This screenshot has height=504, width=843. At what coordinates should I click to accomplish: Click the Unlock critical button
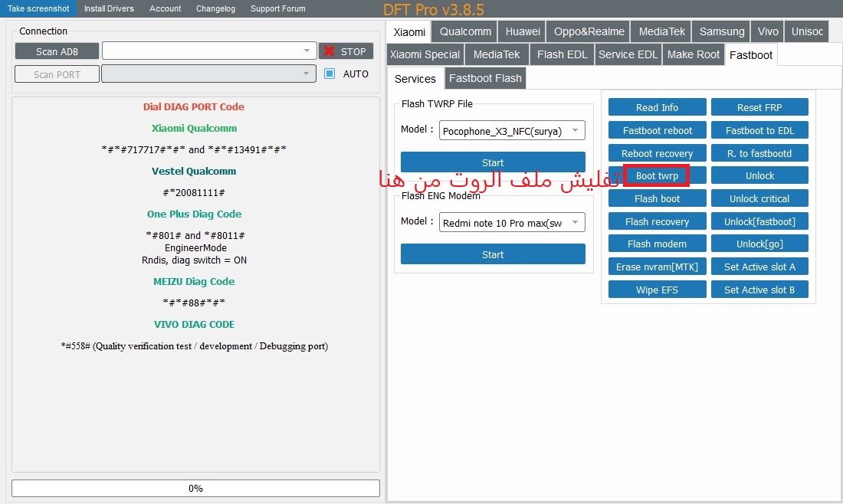759,198
